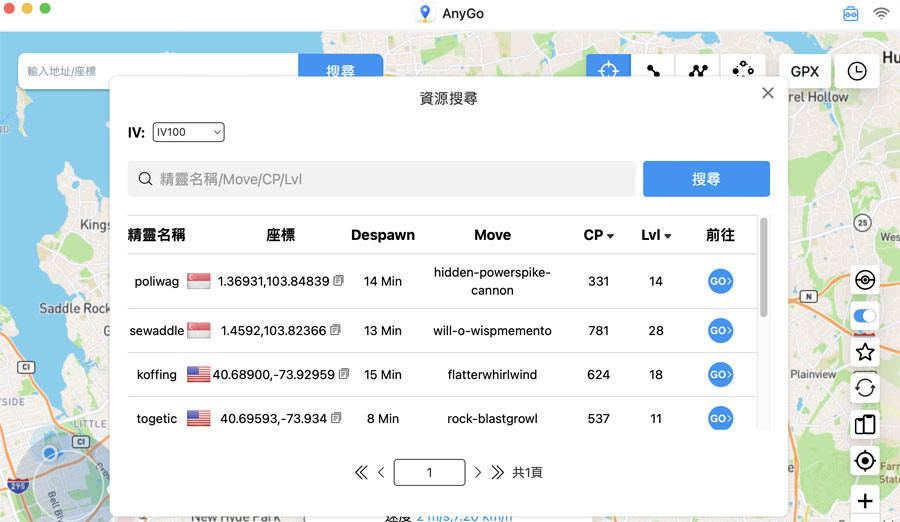This screenshot has height=522, width=900.
Task: Open the Pokéball resource search
Action: 865,280
